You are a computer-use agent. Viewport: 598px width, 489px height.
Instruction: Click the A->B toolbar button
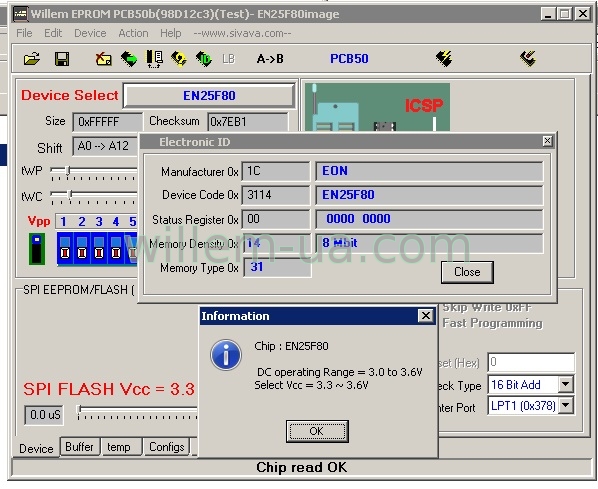click(270, 59)
